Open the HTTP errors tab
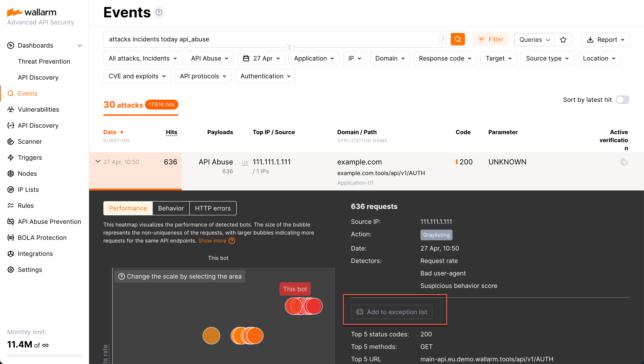The image size is (644, 364). coord(213,208)
